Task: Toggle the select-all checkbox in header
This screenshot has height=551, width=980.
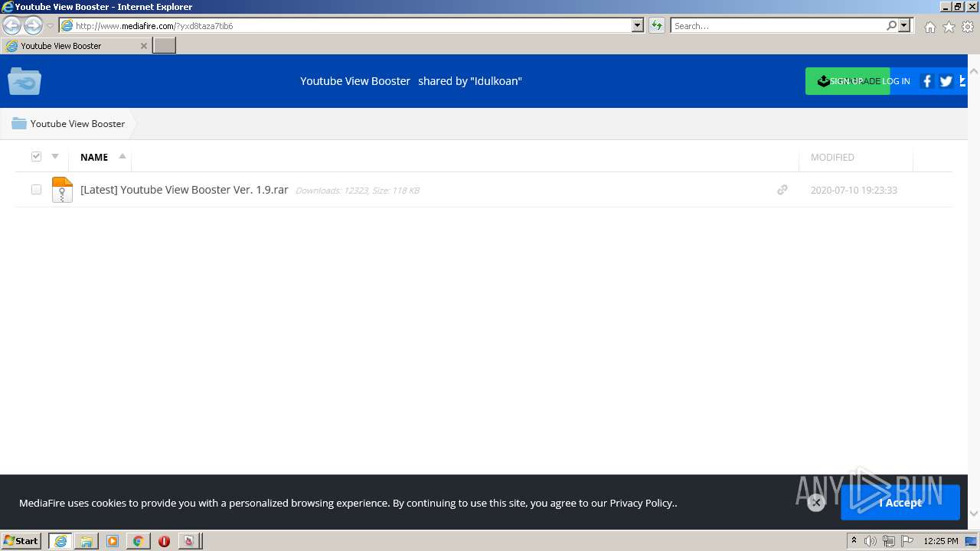Action: pyautogui.click(x=36, y=156)
